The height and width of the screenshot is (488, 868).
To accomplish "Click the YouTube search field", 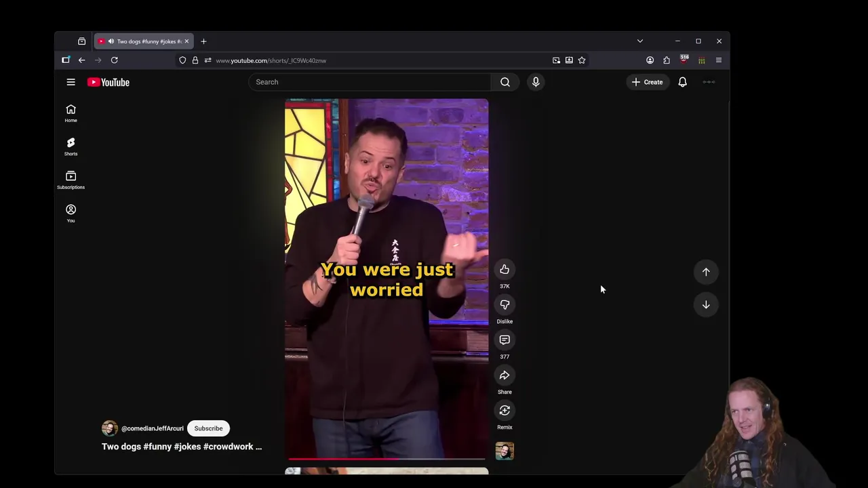I will click(370, 82).
